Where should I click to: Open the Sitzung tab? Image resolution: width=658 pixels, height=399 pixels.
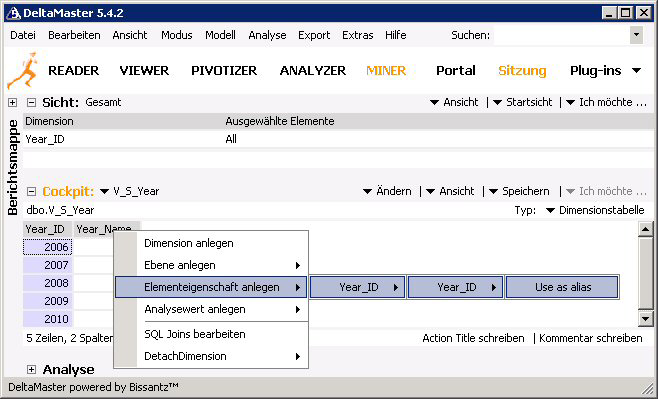pyautogui.click(x=522, y=70)
